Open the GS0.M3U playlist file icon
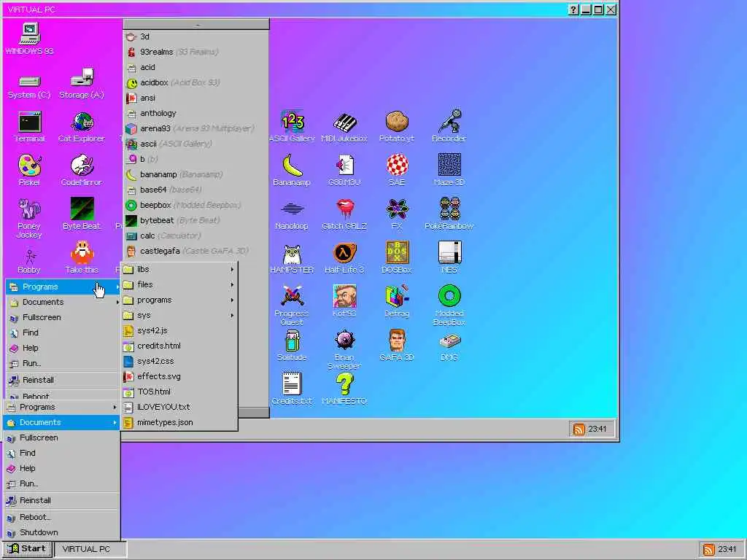 tap(344, 171)
